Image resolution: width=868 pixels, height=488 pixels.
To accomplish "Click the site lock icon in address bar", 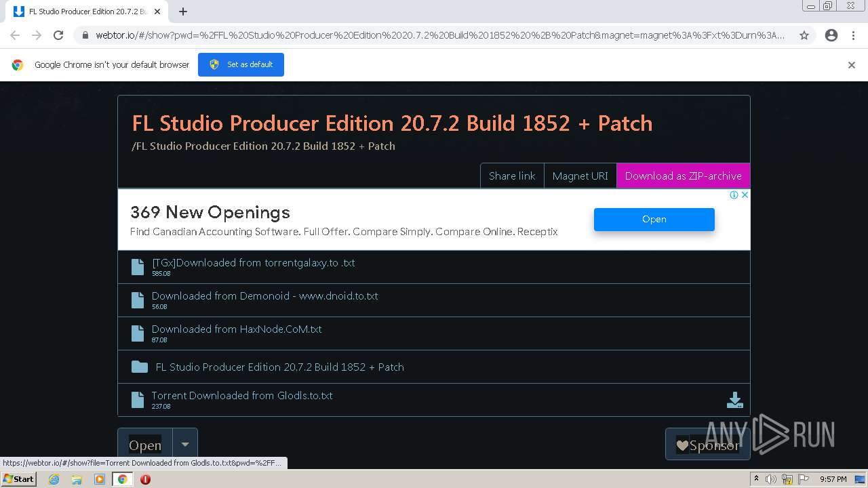I will point(85,35).
